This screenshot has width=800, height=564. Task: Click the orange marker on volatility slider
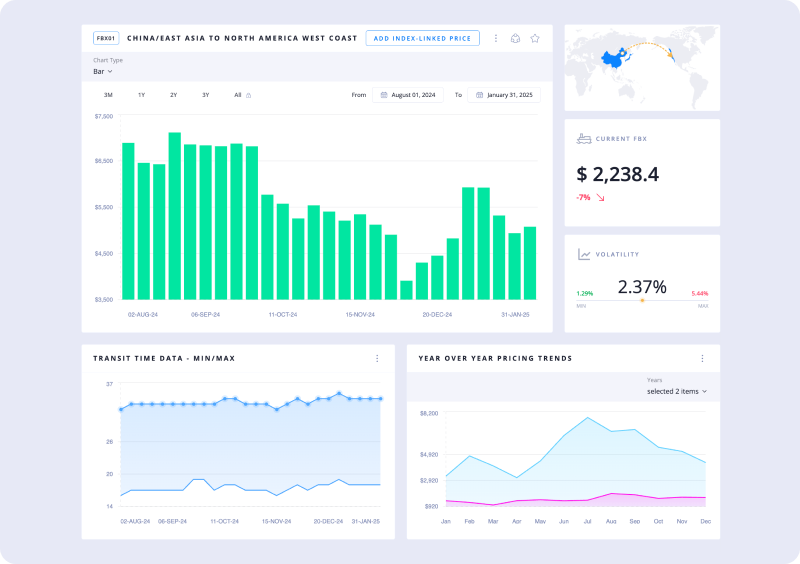[642, 300]
